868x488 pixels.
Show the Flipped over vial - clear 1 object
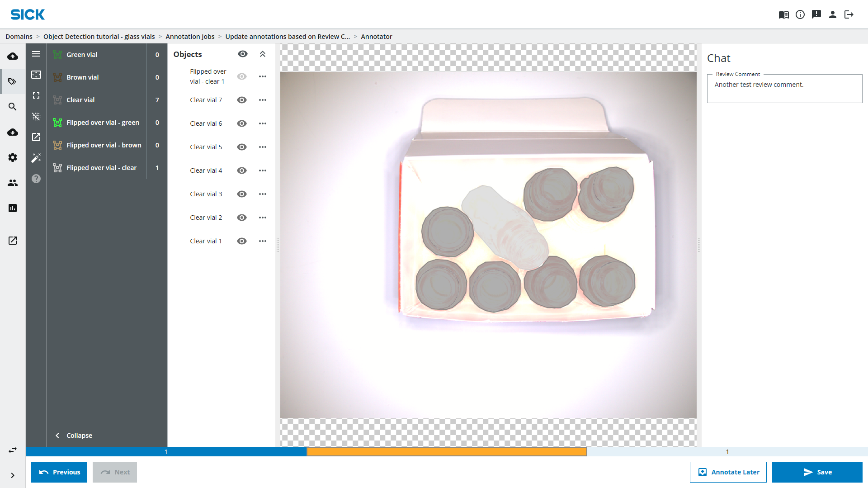point(242,76)
